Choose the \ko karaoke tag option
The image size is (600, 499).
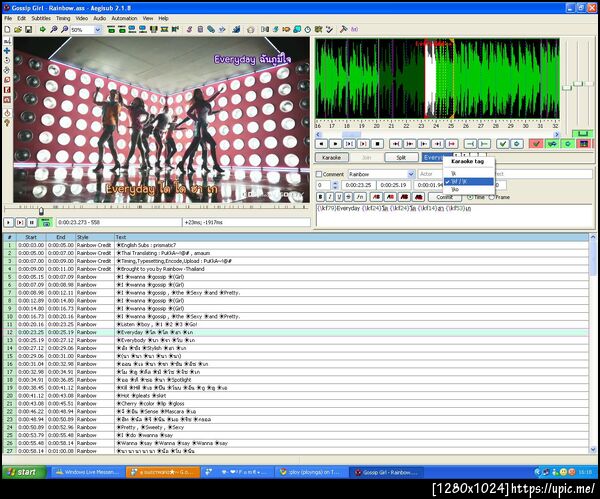(469, 189)
